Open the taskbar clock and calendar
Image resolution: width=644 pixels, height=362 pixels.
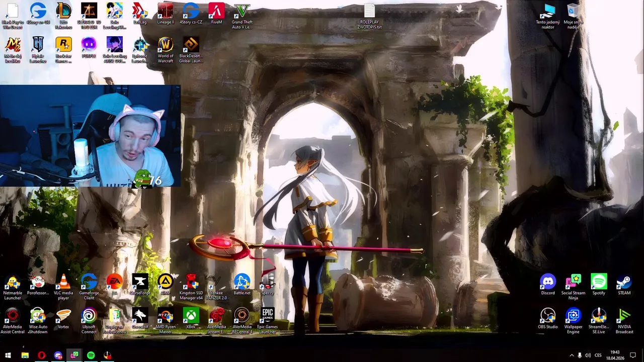(615, 355)
